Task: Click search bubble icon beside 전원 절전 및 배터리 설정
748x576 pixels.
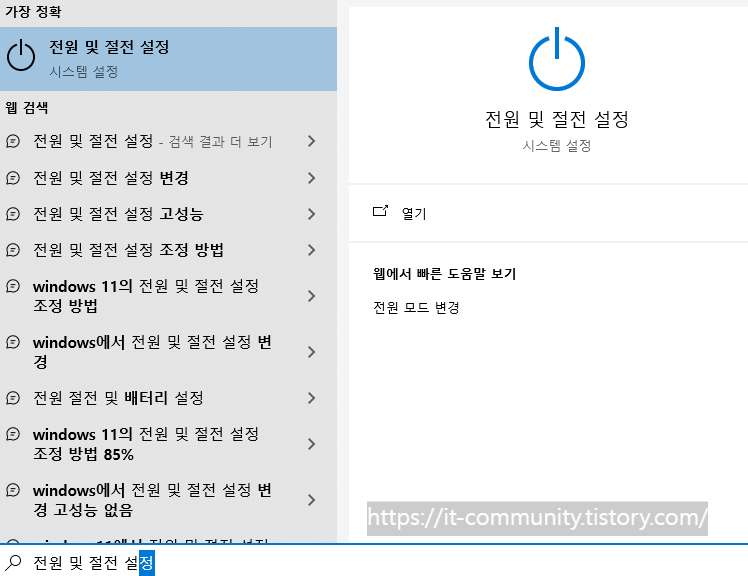Action: [x=13, y=398]
